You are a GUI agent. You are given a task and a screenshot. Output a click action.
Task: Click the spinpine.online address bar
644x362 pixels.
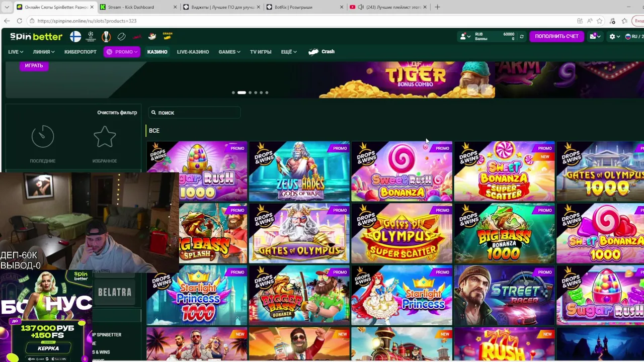click(302, 21)
